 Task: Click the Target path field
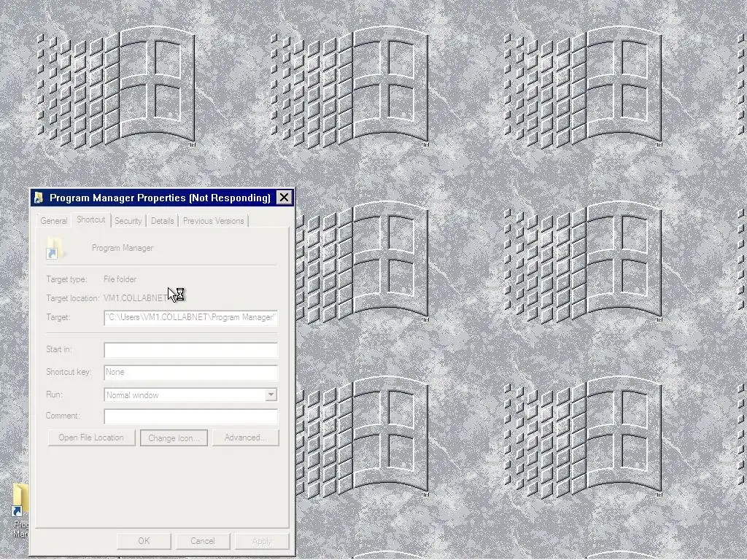(x=190, y=318)
